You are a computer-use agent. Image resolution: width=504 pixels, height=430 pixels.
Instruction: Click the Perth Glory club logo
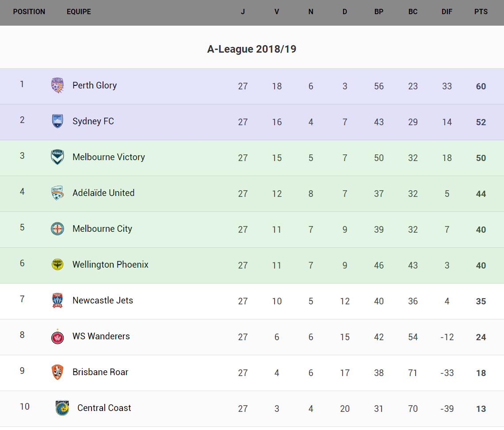tap(57, 85)
